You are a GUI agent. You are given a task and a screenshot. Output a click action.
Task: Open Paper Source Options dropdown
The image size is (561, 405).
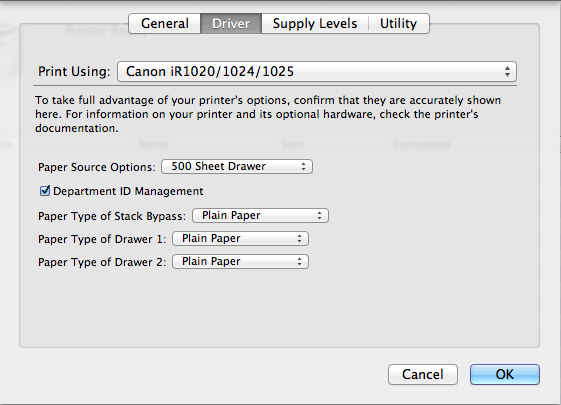click(x=237, y=167)
